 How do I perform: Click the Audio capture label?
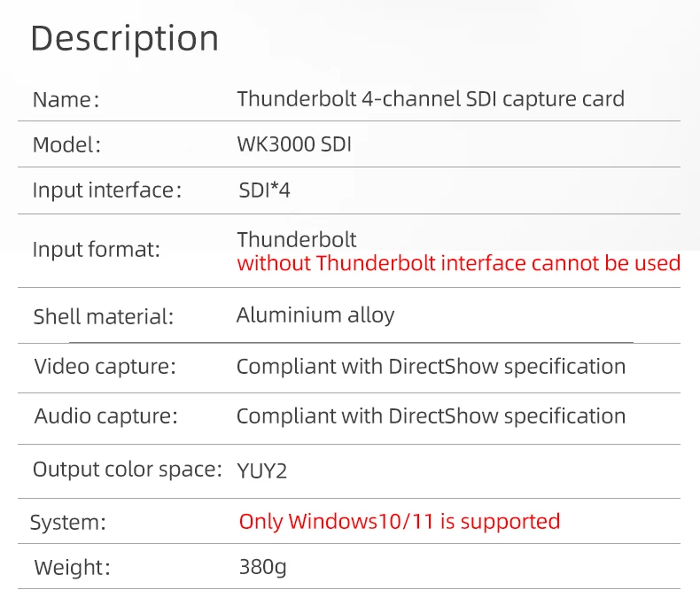[106, 415]
